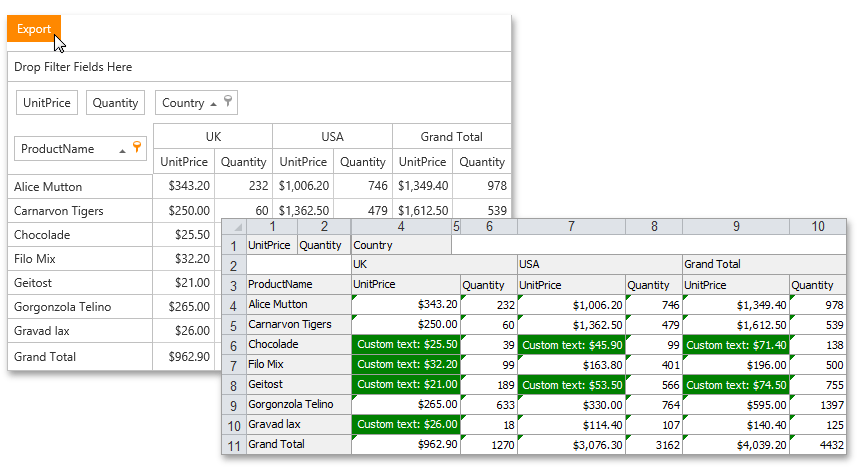
Task: Select Grand Total column header in pivot grid
Action: (451, 137)
